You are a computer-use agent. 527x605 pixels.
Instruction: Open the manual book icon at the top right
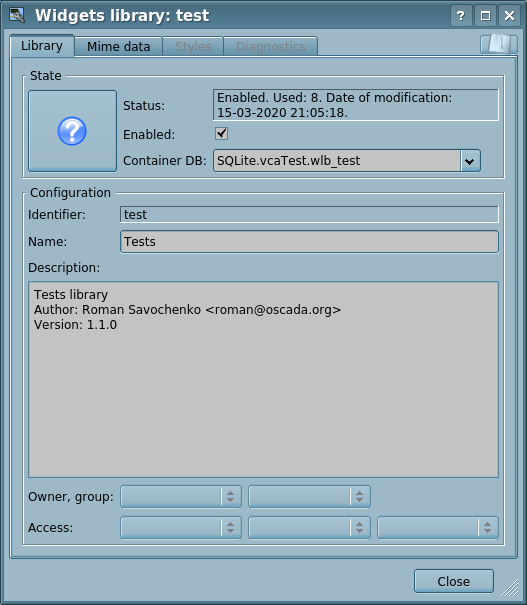[499, 44]
